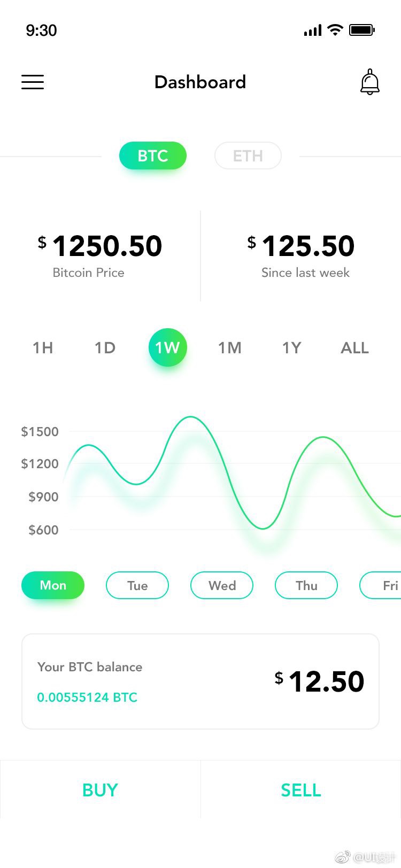Open the Your BTC balance card
401x868 pixels.
click(200, 681)
